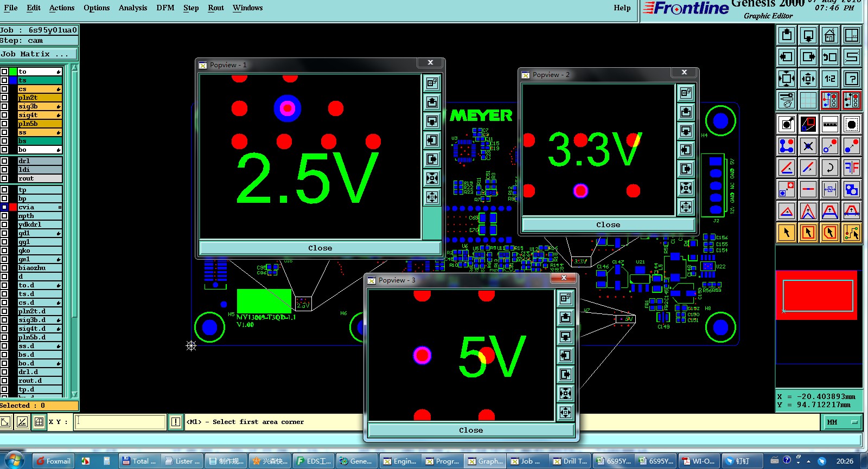Click the pan down icon in Popview - 2
This screenshot has width=868, height=469.
[x=686, y=131]
